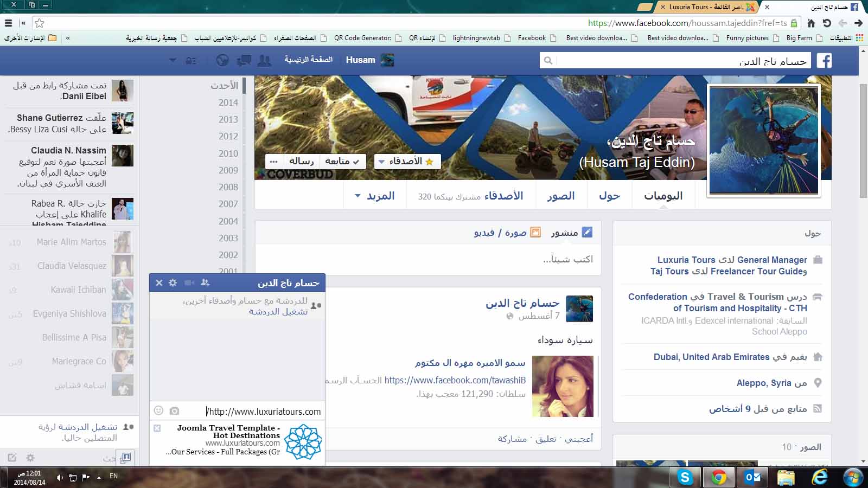
Task: Open the notifications globe icon
Action: click(x=222, y=60)
